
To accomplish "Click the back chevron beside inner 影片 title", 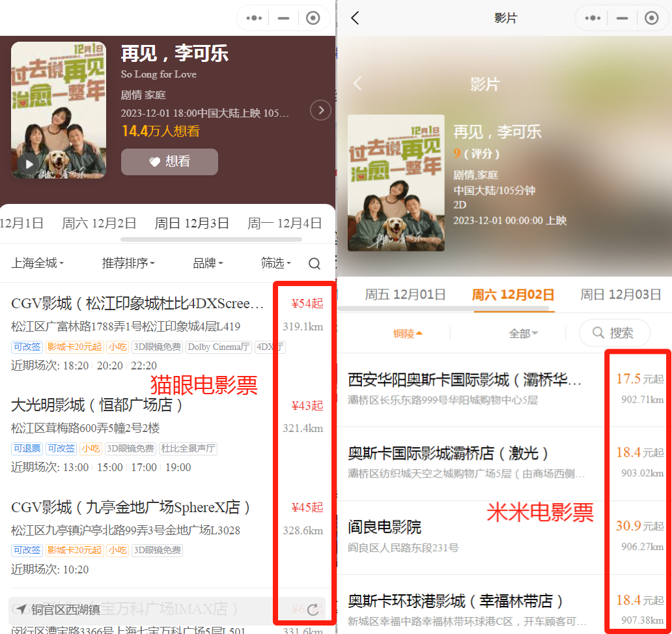I will pyautogui.click(x=357, y=83).
